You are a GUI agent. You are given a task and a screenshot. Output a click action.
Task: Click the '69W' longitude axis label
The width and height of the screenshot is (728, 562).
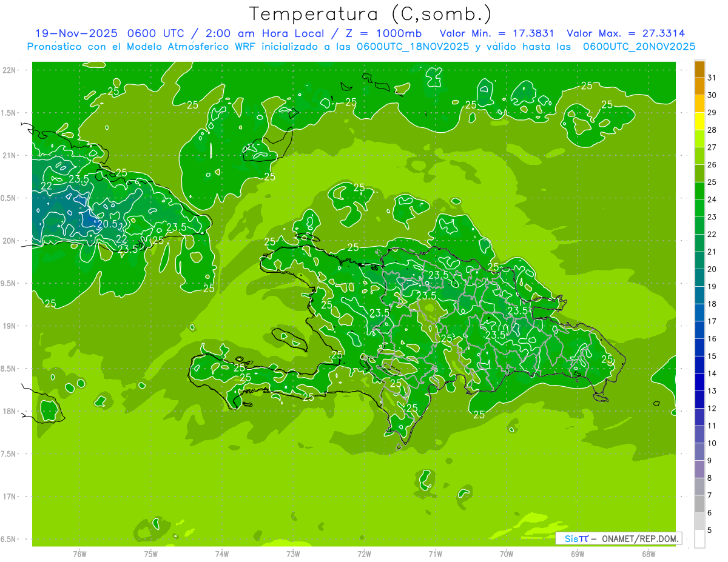tap(578, 554)
